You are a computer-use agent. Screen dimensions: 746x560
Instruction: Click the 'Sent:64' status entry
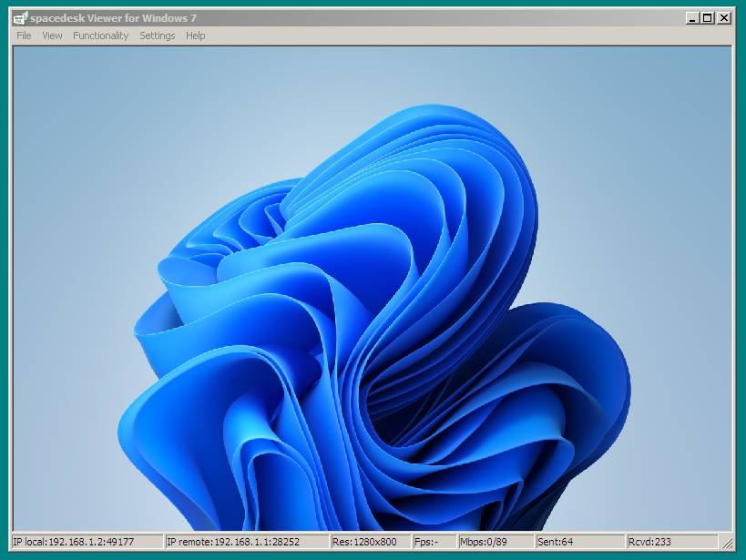point(579,542)
